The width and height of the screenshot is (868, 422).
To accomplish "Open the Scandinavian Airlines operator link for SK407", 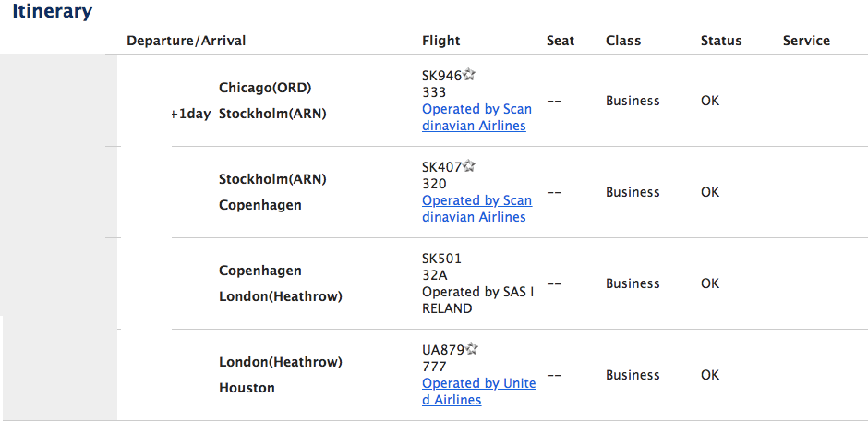I will tap(476, 209).
